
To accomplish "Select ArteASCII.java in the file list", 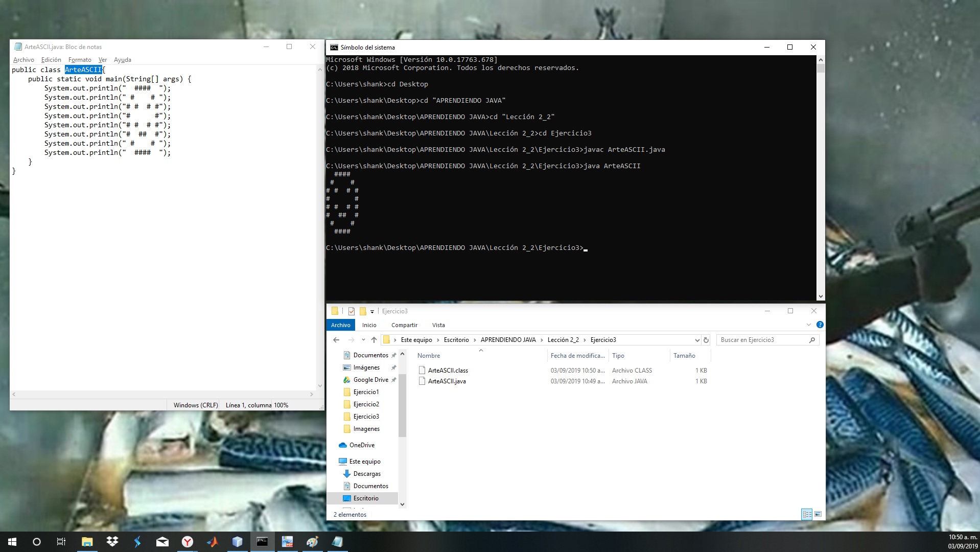I will [447, 381].
